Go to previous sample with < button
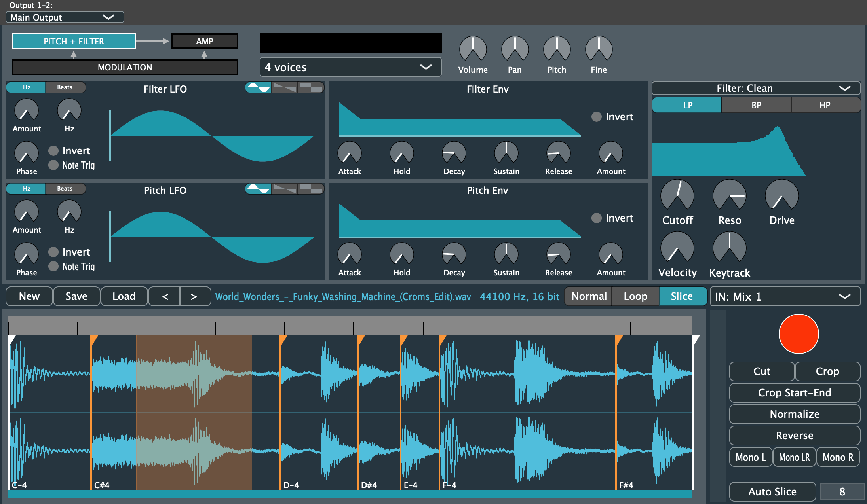Screen dimensions: 867x504 165,296
